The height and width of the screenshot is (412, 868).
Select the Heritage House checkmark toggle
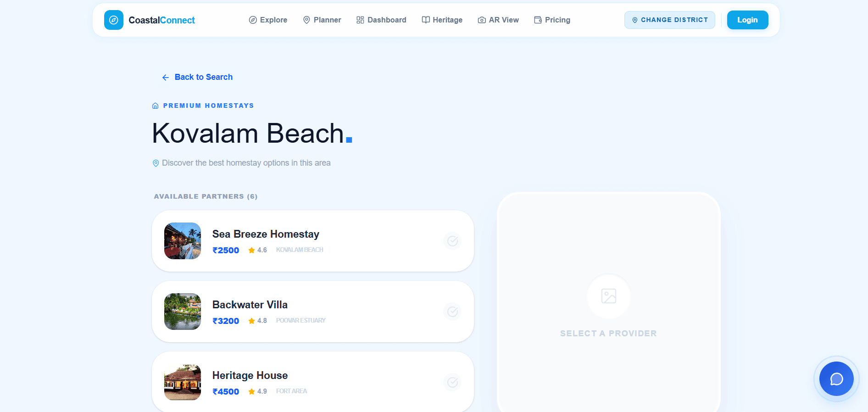tap(452, 382)
